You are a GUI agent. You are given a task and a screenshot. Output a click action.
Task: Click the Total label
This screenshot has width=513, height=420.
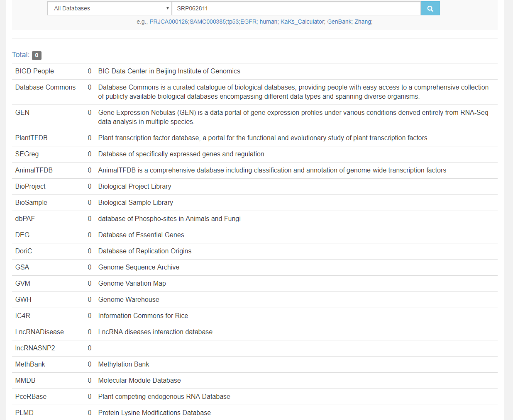(21, 55)
